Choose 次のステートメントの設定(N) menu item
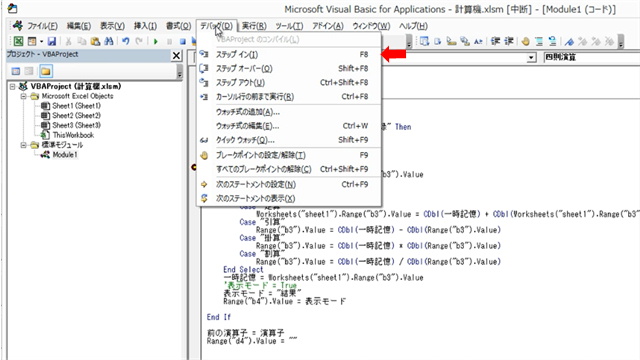 click(x=289, y=184)
